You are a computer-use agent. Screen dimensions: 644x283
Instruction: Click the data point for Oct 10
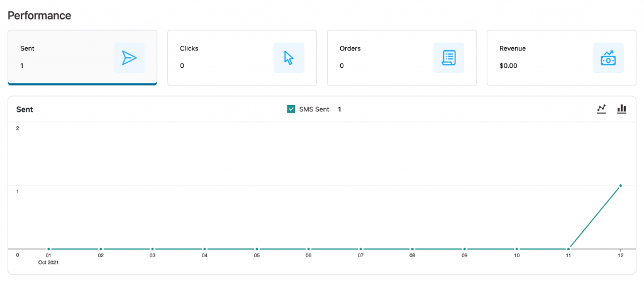517,249
